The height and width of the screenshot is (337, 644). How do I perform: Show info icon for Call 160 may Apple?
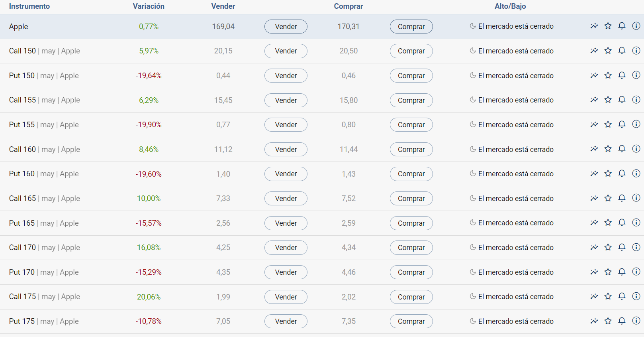pos(636,149)
